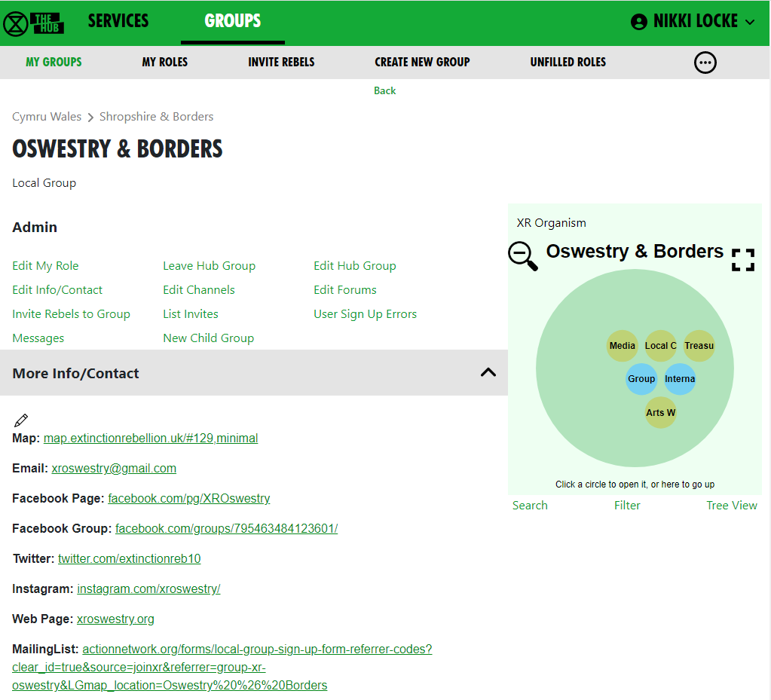771x700 pixels.
Task: Click the More Info/Contact header text
Action: [75, 373]
